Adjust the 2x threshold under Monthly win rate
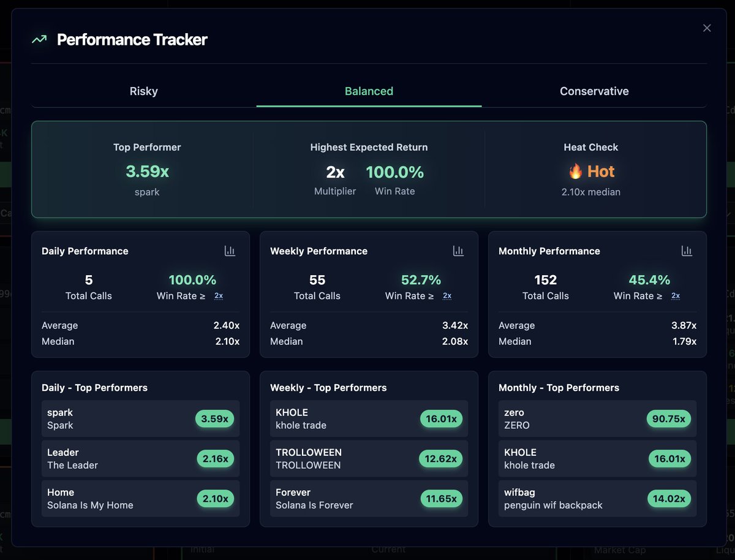This screenshot has width=735, height=560. click(x=676, y=296)
